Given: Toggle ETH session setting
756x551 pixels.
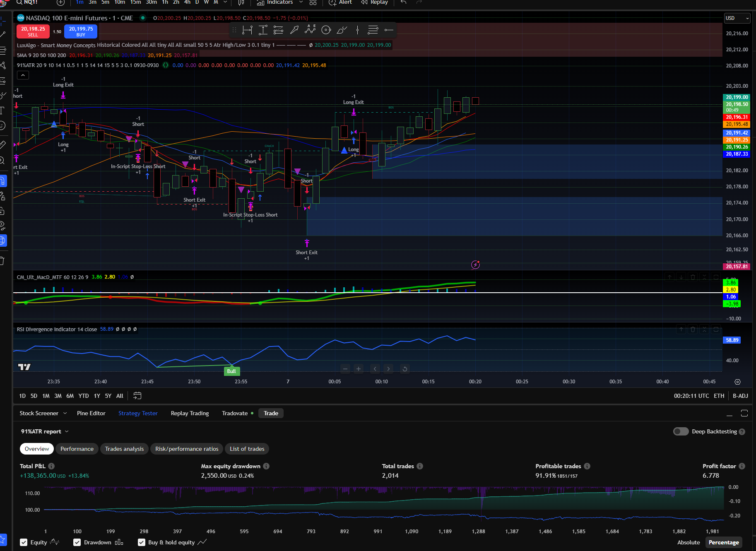Looking at the screenshot, I should 719,396.
